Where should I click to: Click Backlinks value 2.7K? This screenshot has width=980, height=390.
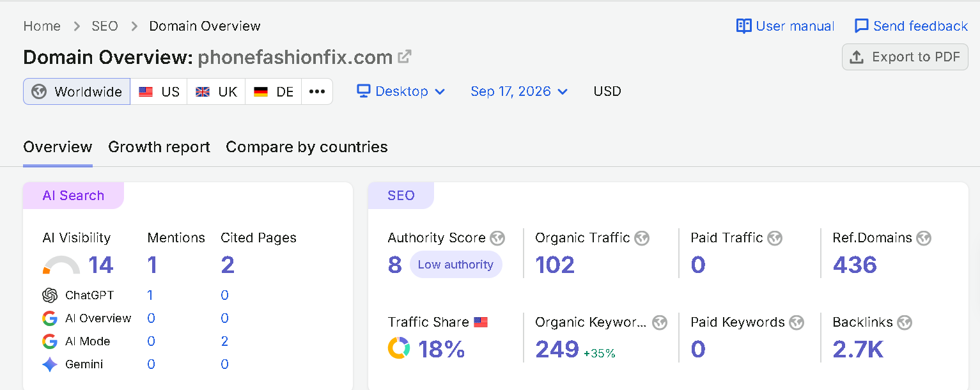coord(859,349)
